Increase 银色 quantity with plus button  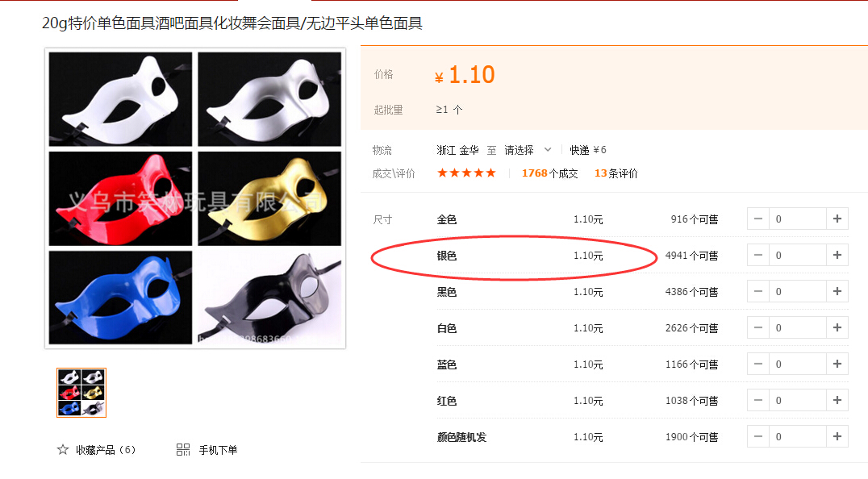pyautogui.click(x=837, y=255)
